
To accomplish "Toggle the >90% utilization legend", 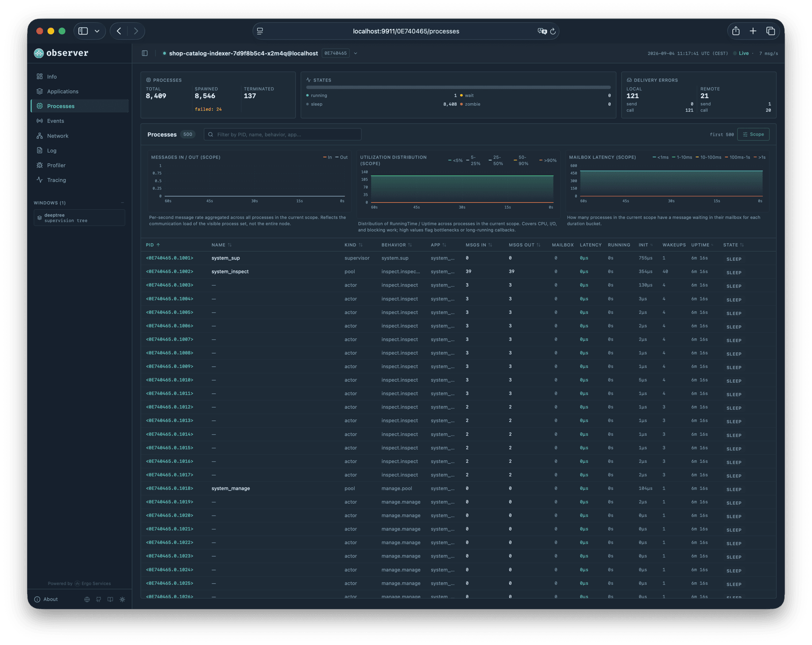I will [x=548, y=160].
